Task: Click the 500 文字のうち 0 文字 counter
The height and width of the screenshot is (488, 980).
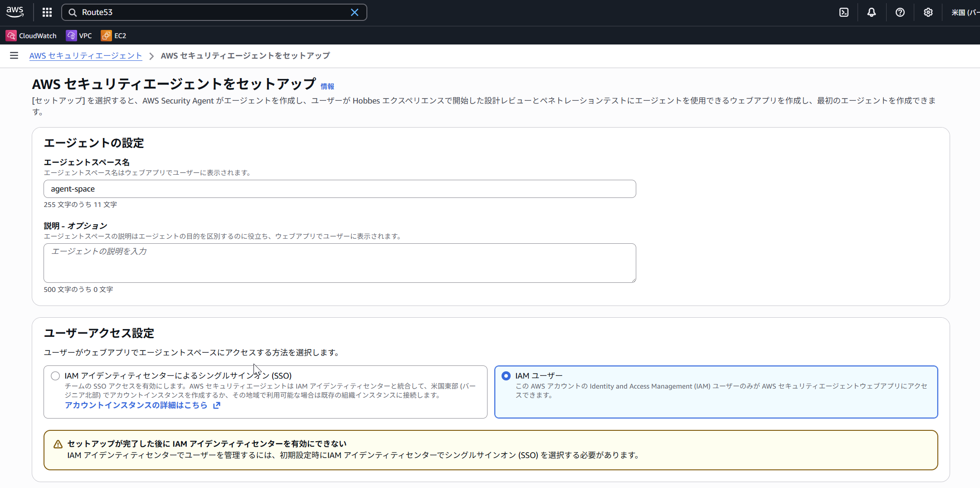Action: [78, 290]
